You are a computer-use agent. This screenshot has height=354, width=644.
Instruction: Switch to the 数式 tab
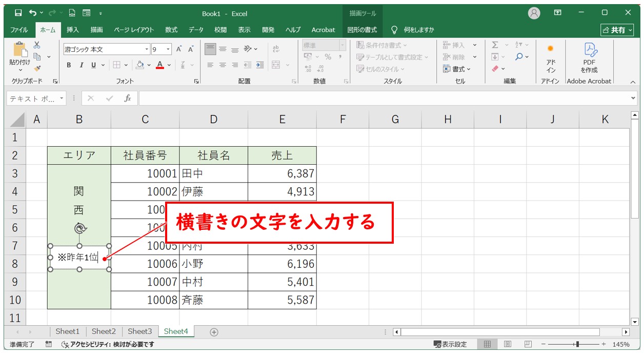coord(171,30)
